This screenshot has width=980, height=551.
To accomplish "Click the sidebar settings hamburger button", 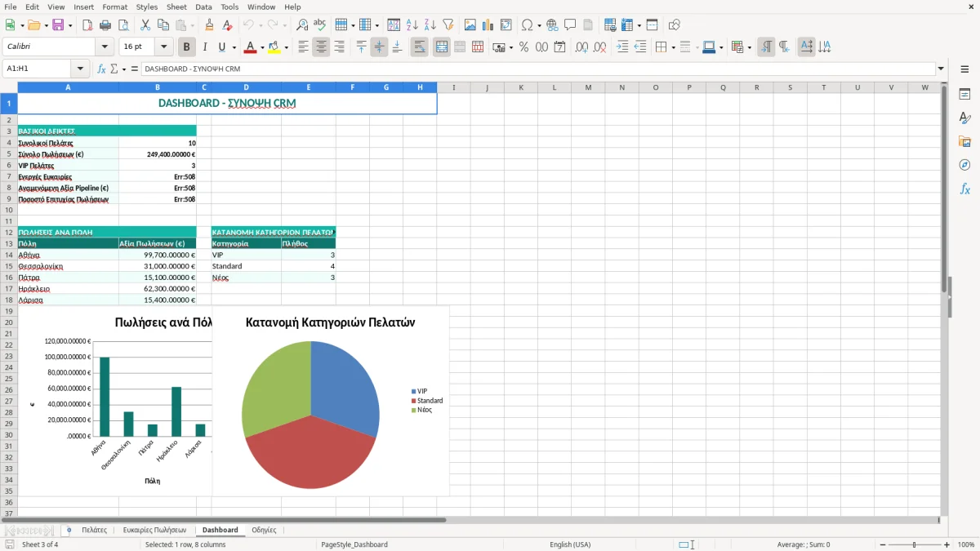I will (964, 70).
